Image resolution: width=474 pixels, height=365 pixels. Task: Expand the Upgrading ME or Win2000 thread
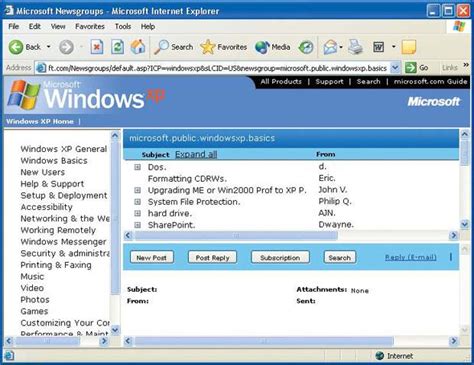137,190
